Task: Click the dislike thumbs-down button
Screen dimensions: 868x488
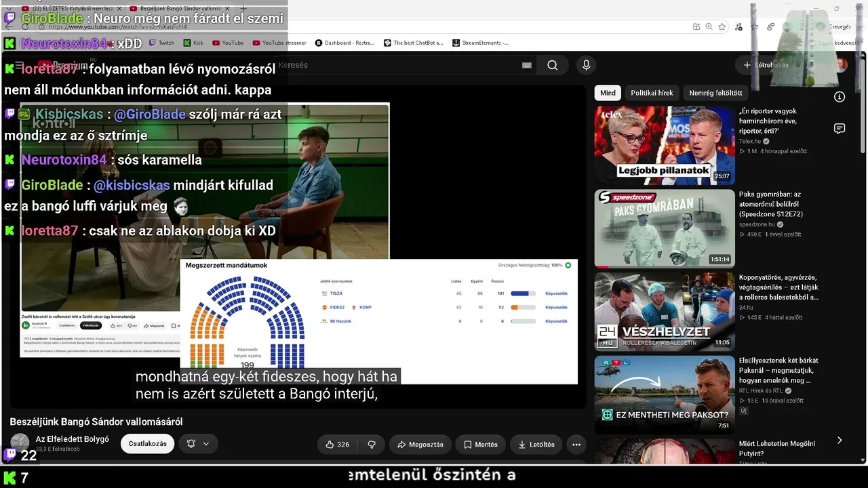Action: pos(371,445)
